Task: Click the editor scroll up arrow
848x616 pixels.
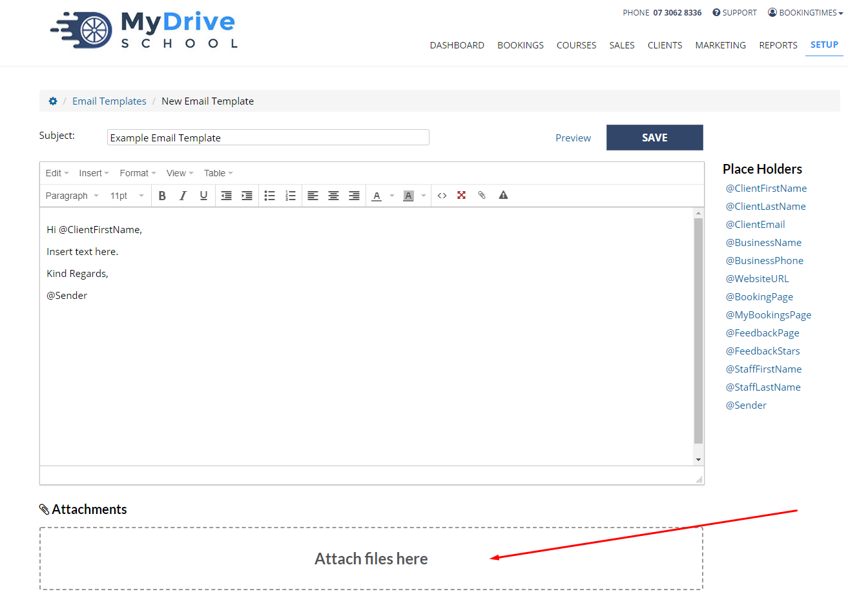Action: point(698,212)
